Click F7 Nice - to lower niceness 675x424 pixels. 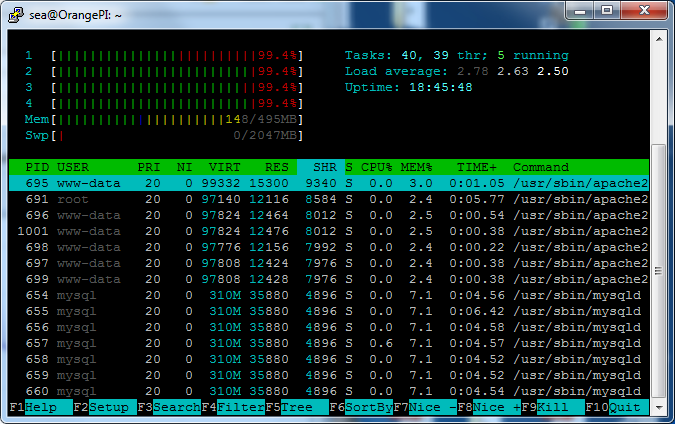pos(425,407)
